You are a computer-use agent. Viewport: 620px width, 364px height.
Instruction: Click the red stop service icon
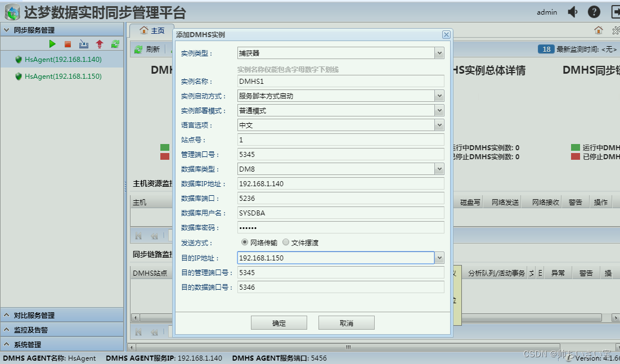coord(68,44)
